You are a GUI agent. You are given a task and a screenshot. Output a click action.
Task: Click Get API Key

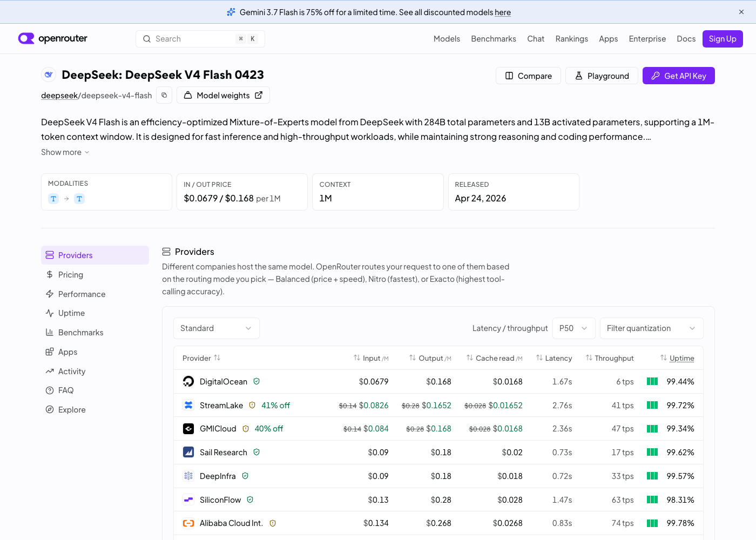click(679, 76)
